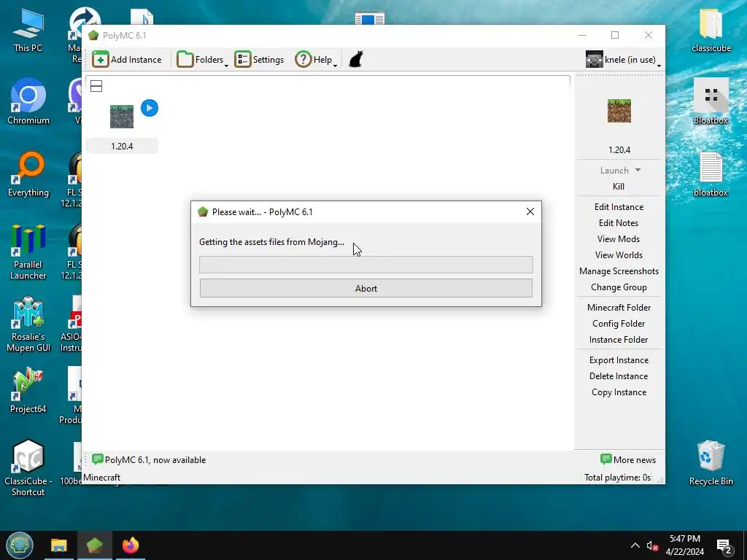Image resolution: width=747 pixels, height=560 pixels.
Task: Open the Minecraft Folder
Action: (x=619, y=308)
